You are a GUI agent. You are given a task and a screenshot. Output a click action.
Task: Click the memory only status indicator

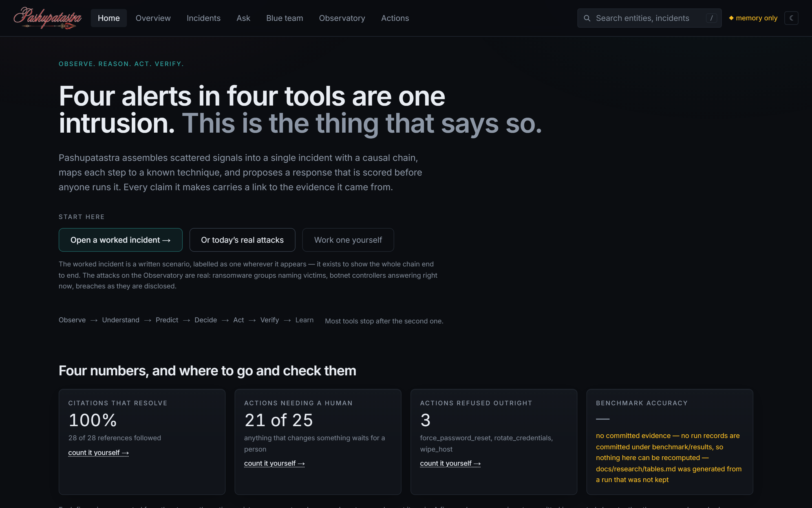(x=753, y=18)
